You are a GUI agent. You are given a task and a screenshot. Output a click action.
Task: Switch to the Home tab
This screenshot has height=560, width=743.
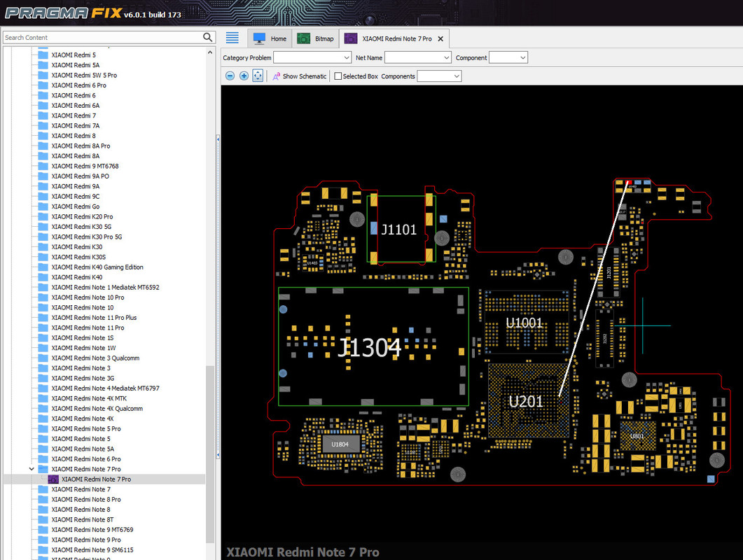tap(270, 38)
